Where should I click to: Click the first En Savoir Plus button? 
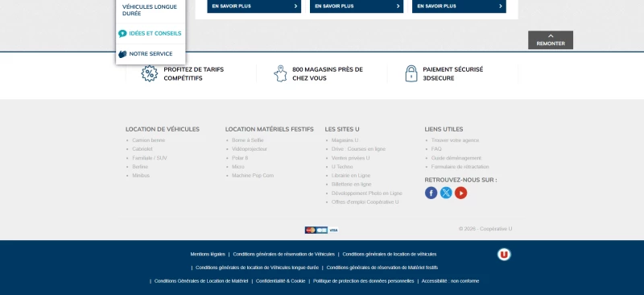pyautogui.click(x=254, y=6)
